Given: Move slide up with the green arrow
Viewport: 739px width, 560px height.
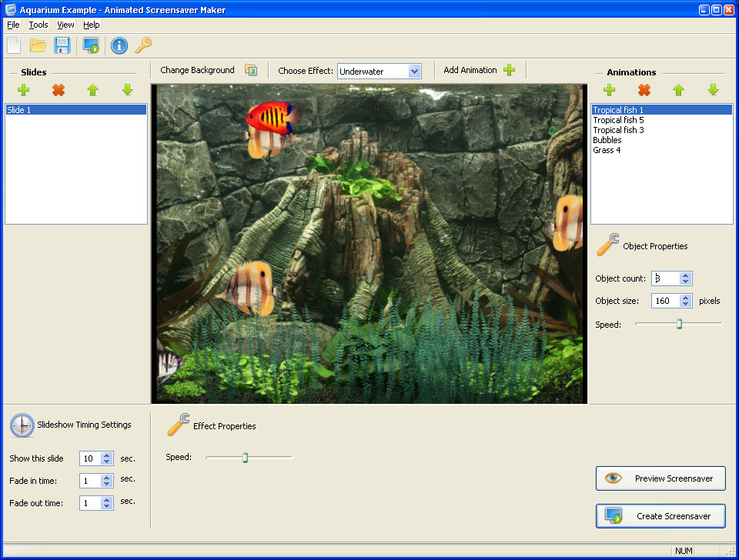Looking at the screenshot, I should click(x=93, y=89).
